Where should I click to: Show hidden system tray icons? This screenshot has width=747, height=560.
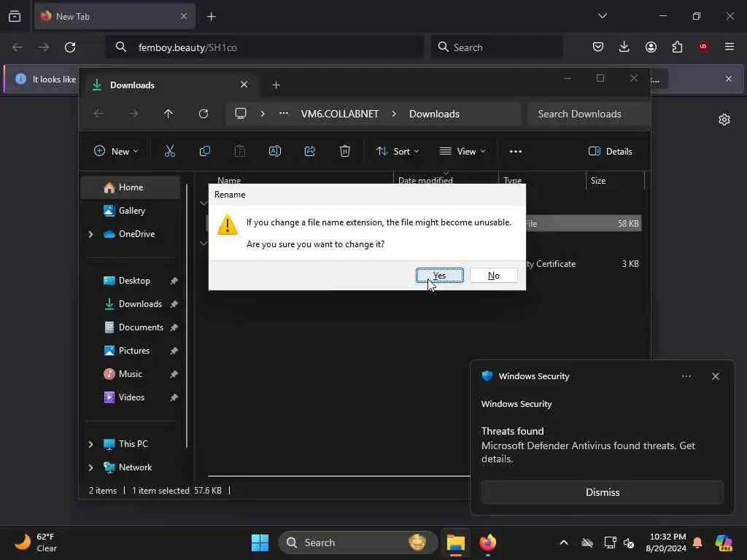click(x=564, y=542)
